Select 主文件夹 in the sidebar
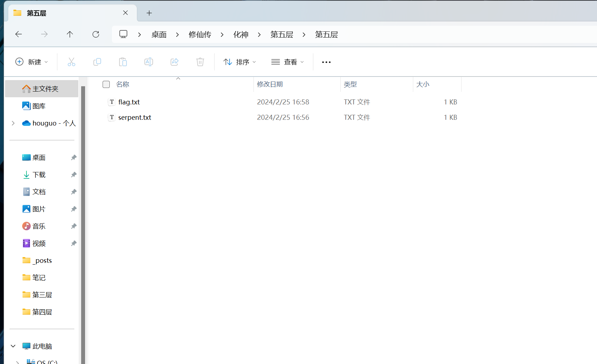The width and height of the screenshot is (597, 364). tap(41, 89)
